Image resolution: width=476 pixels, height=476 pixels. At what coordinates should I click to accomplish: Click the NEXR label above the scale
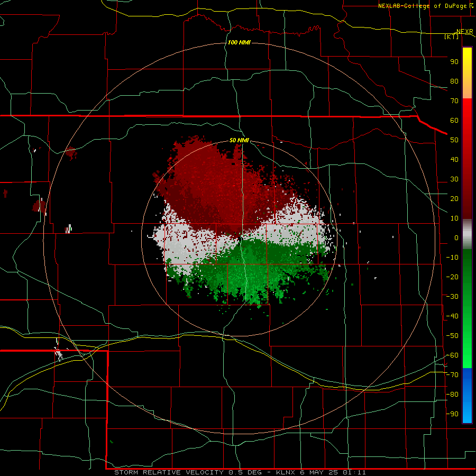coord(465,32)
